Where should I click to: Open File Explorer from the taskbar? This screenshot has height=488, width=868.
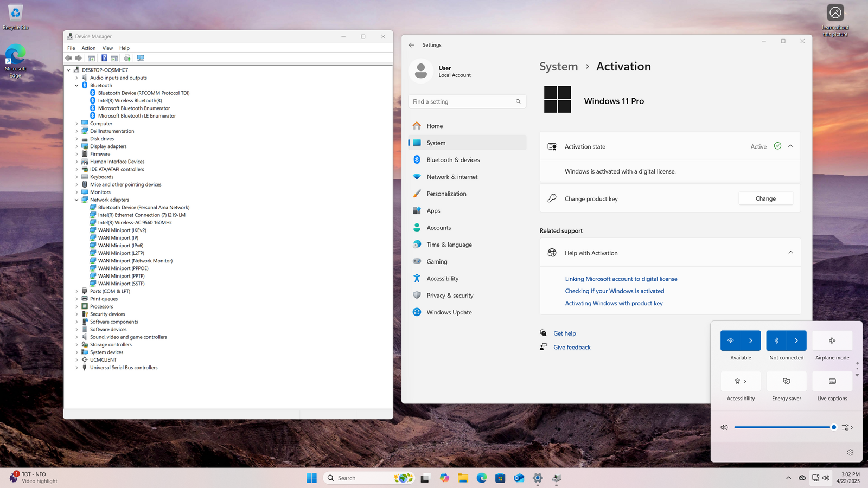click(x=463, y=478)
